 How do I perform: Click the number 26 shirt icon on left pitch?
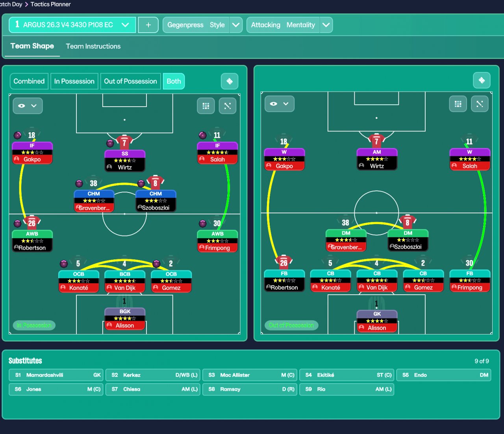[x=32, y=223]
